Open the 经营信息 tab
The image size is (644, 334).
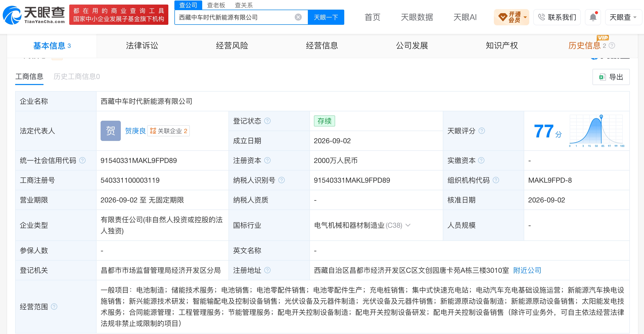click(322, 46)
